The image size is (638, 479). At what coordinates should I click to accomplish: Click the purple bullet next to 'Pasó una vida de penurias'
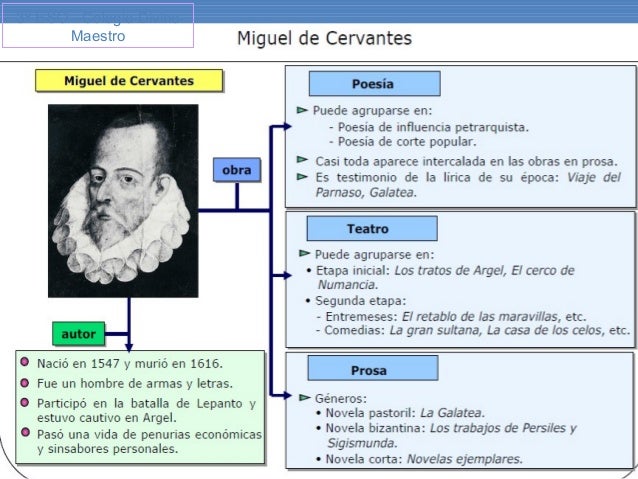[x=25, y=432]
